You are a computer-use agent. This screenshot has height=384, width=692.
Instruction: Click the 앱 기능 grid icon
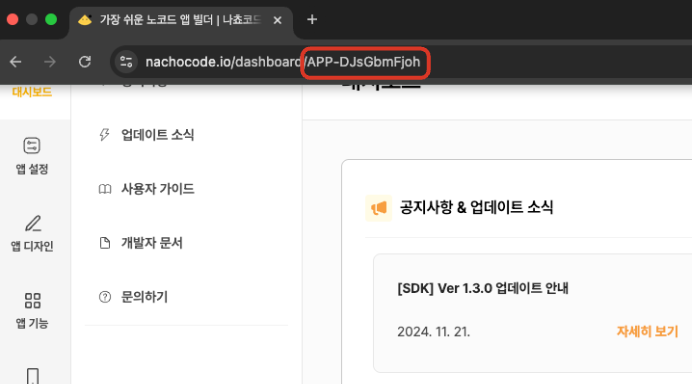pos(32,301)
